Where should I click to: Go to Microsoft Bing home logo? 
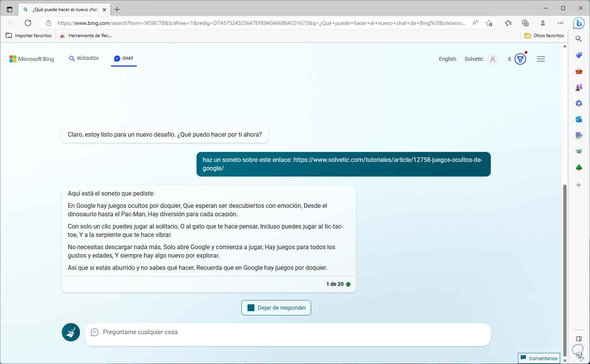32,59
